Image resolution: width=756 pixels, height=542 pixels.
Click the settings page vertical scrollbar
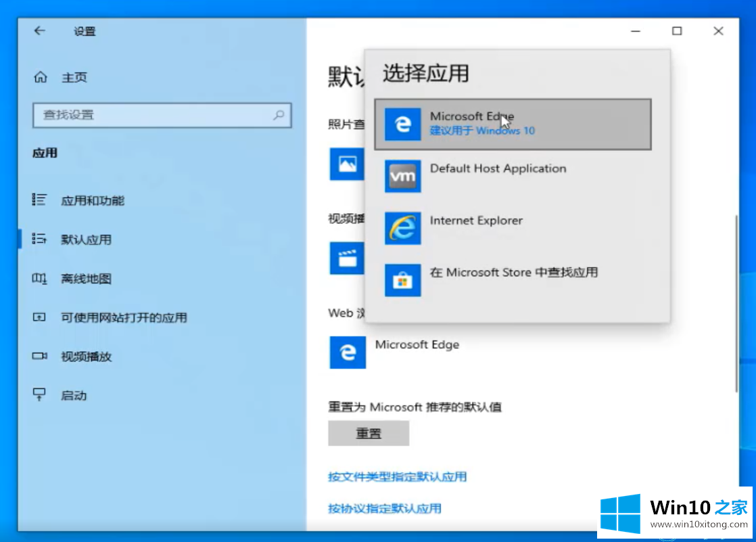736,304
